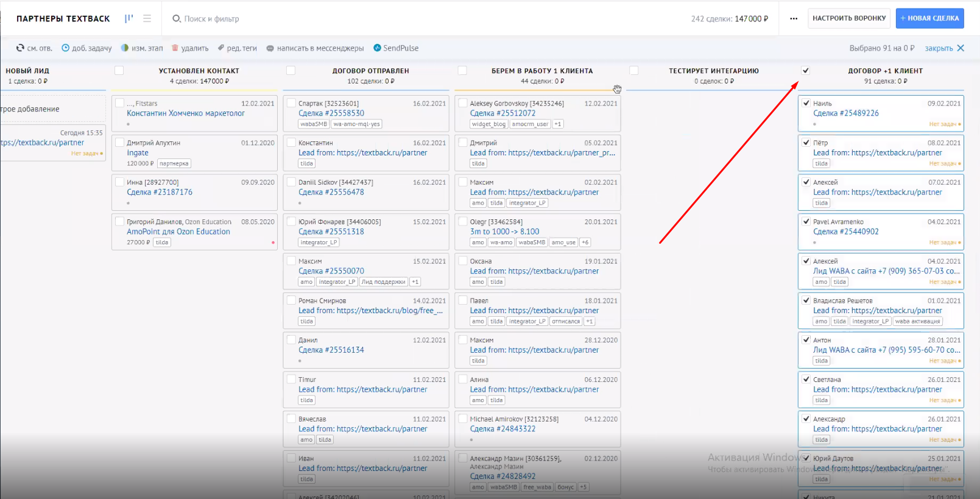Click 'Lead from' link on Роман Смирнов card
This screenshot has height=499, width=980.
[370, 311]
